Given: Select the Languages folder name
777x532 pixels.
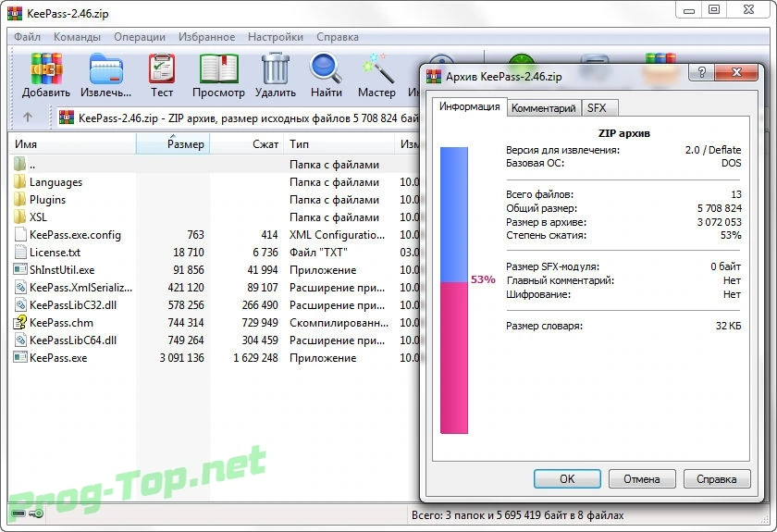Looking at the screenshot, I should (55, 182).
